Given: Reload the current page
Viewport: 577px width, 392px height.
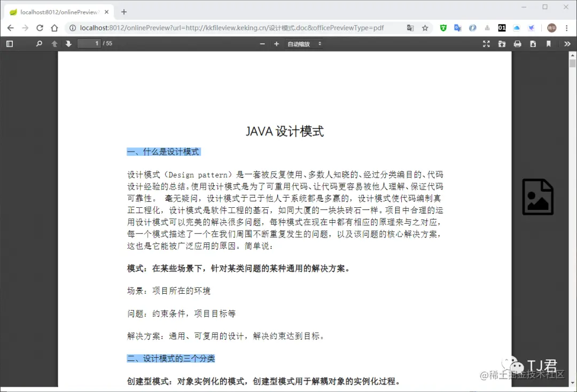Looking at the screenshot, I should [40, 28].
